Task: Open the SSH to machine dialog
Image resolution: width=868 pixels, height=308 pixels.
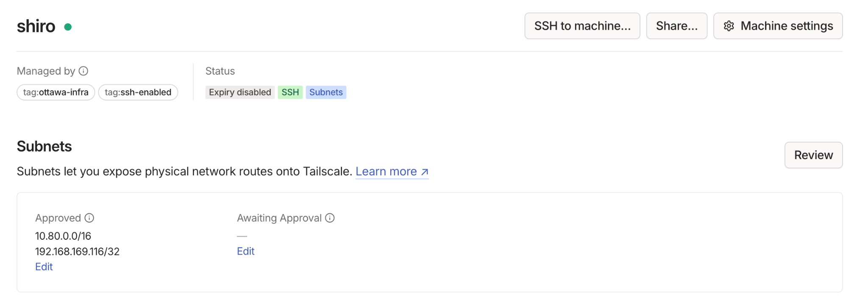Action: (x=582, y=26)
